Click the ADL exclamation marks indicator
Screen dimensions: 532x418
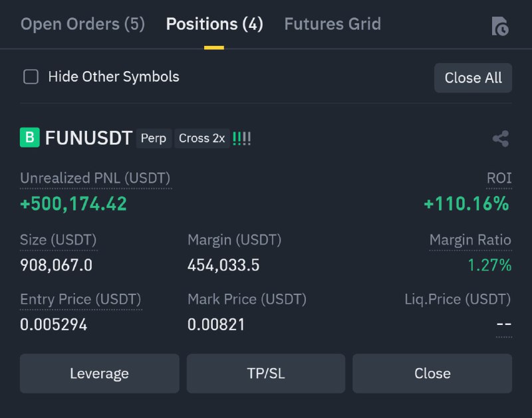coord(242,139)
